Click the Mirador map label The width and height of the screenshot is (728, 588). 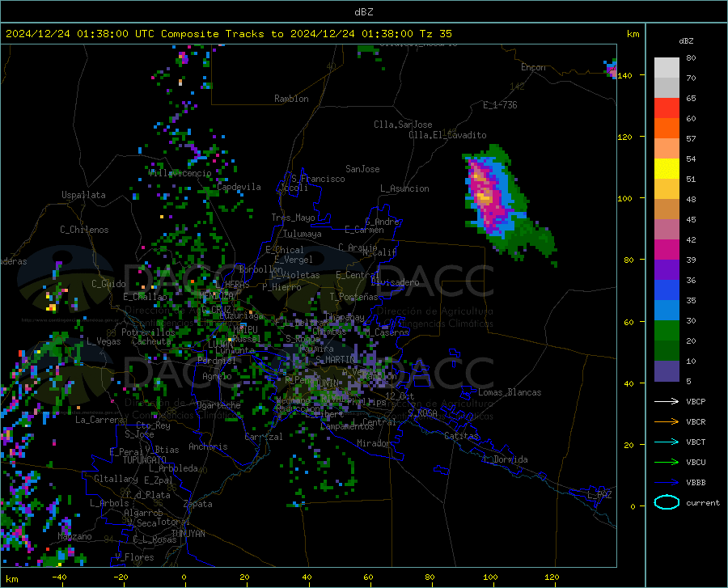coord(374,443)
